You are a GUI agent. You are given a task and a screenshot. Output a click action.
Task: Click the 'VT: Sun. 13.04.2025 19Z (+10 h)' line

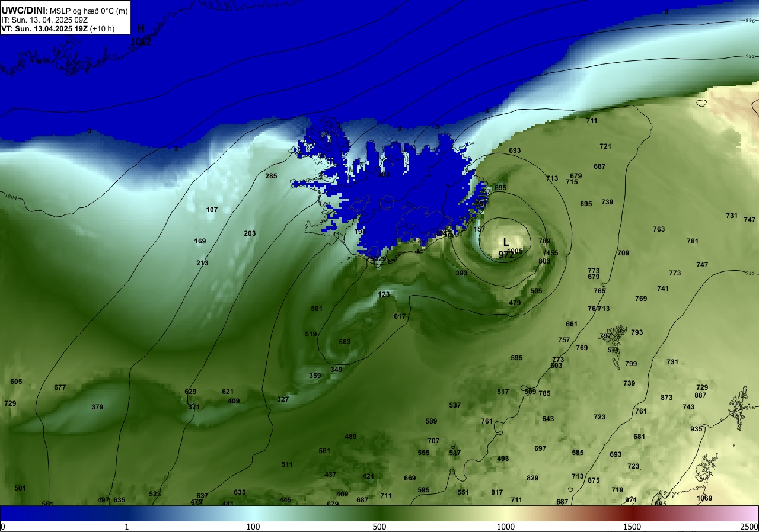(58, 28)
